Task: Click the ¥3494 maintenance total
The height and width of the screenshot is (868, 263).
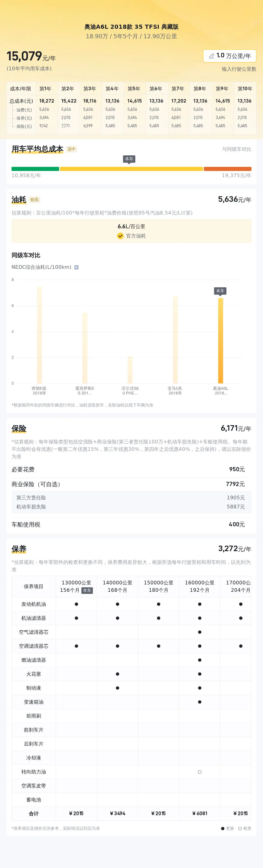Action: (x=118, y=813)
